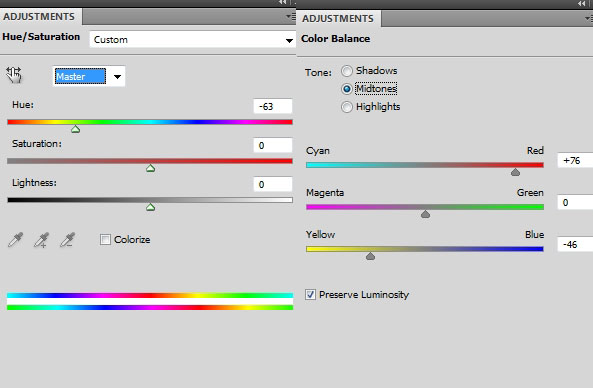
Task: Select the Midtones tone radio button
Action: (346, 89)
